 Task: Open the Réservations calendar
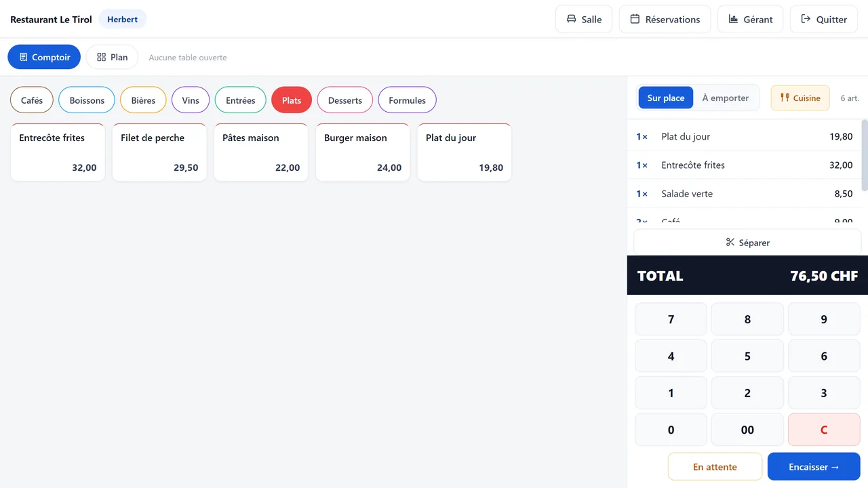click(665, 19)
